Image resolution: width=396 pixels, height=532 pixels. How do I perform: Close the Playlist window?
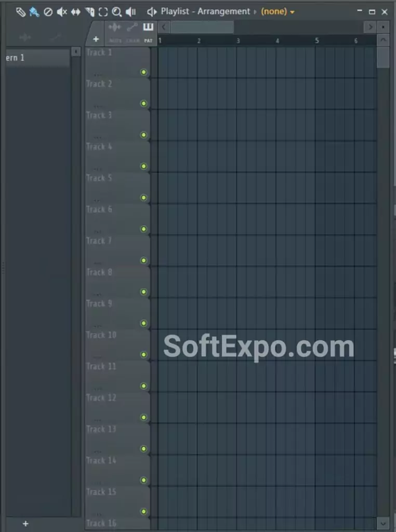385,12
